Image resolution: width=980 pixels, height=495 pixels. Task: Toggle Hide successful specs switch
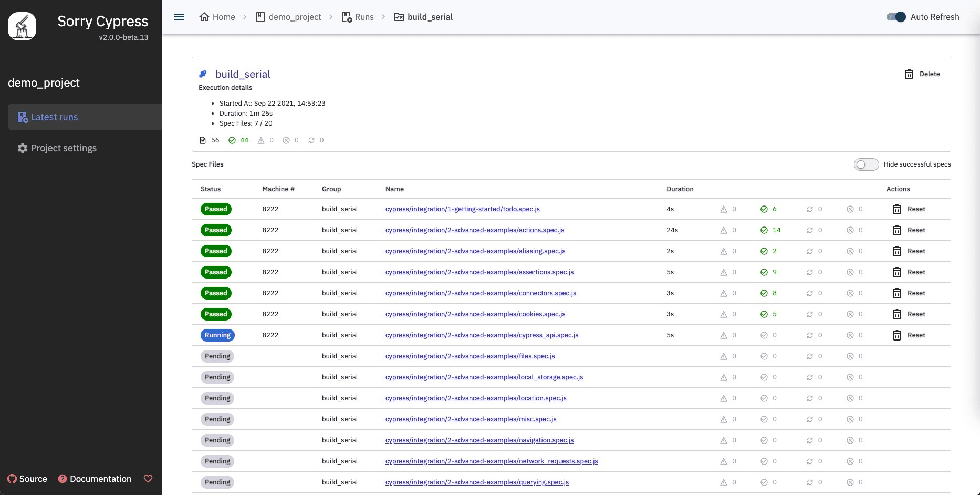point(866,164)
